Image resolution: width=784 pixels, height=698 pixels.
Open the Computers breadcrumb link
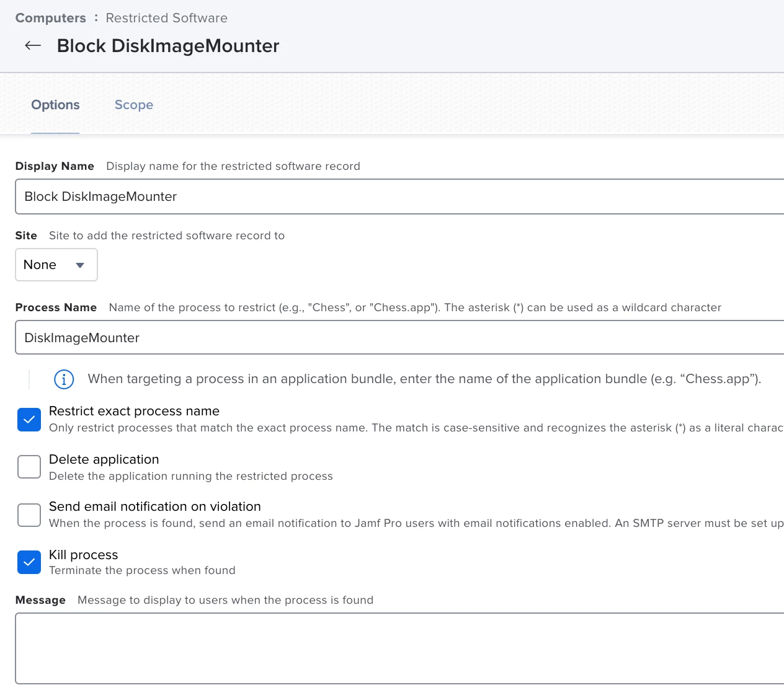51,18
